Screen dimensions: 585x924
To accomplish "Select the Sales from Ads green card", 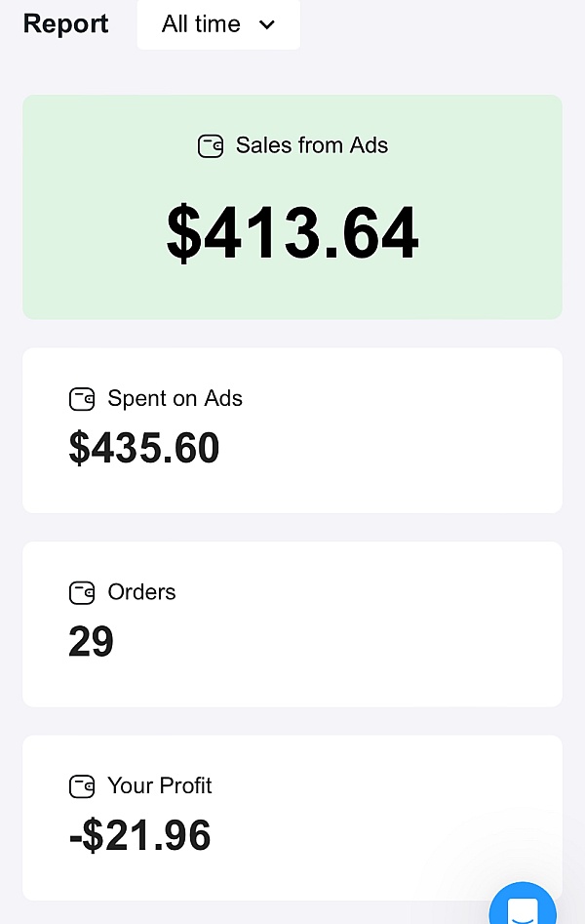I will tap(292, 207).
